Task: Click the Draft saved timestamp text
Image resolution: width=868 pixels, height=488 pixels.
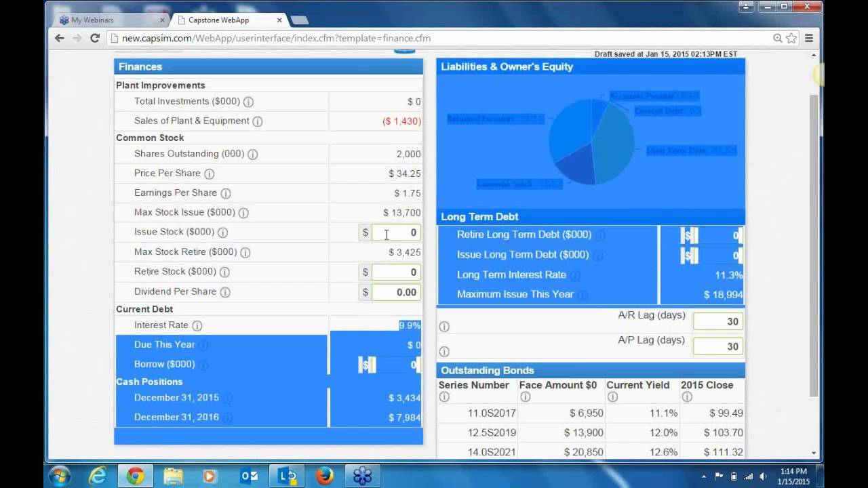Action: [x=666, y=54]
